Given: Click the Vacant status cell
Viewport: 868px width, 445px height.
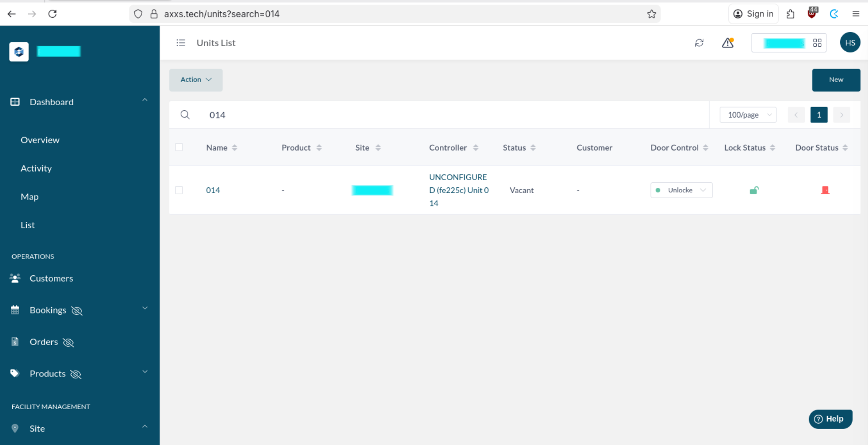Looking at the screenshot, I should [522, 190].
